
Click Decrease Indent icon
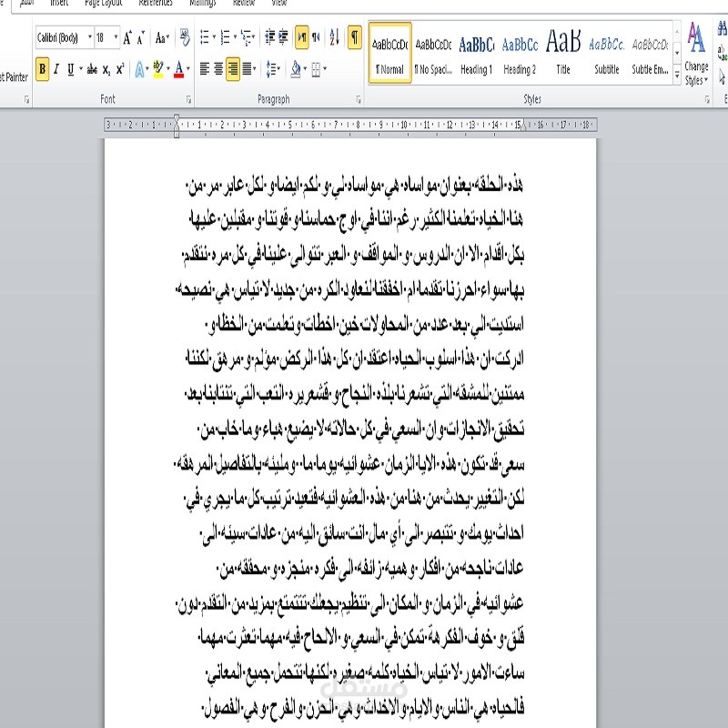(x=269, y=37)
